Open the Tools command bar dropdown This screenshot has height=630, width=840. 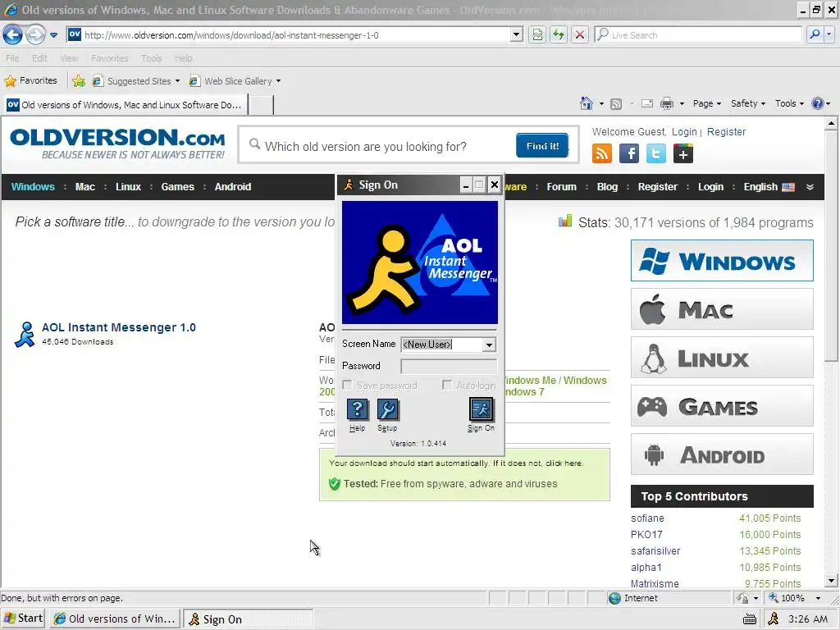[790, 103]
